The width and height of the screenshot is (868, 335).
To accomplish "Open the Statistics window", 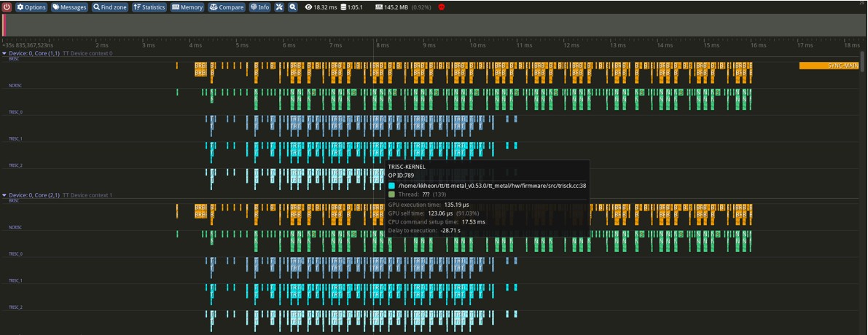I will pos(149,7).
